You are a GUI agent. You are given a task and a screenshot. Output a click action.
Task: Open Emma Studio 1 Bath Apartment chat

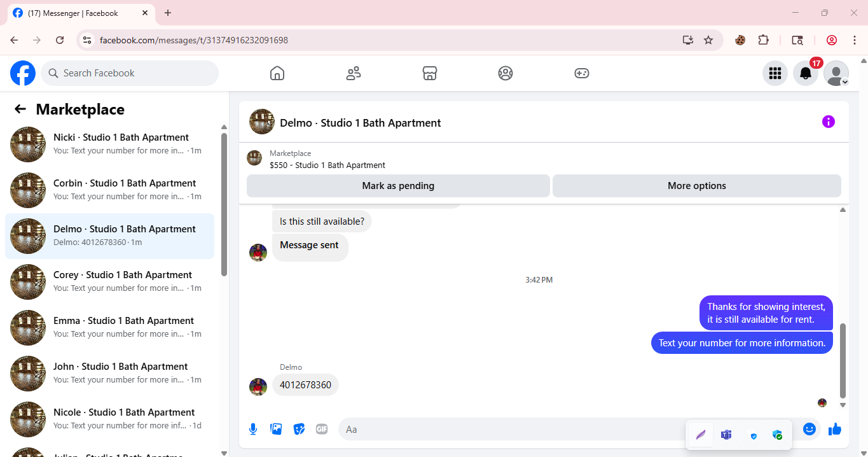[x=109, y=328]
